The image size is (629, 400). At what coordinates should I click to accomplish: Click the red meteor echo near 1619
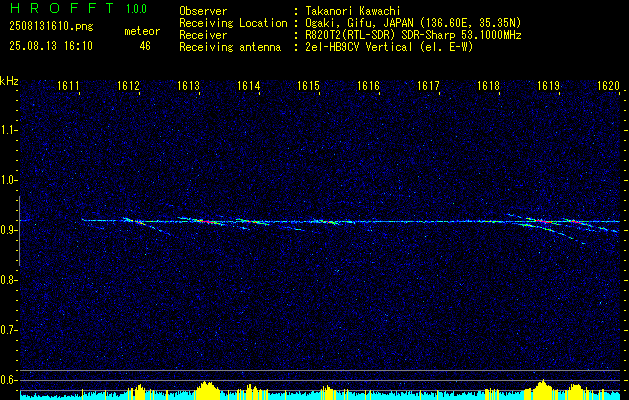click(x=545, y=221)
